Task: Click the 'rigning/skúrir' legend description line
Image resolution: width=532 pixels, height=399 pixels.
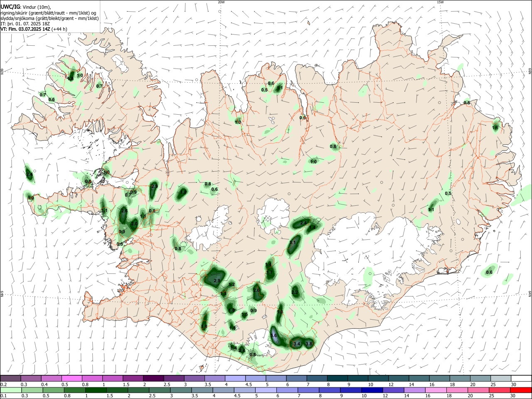Action: [48, 13]
